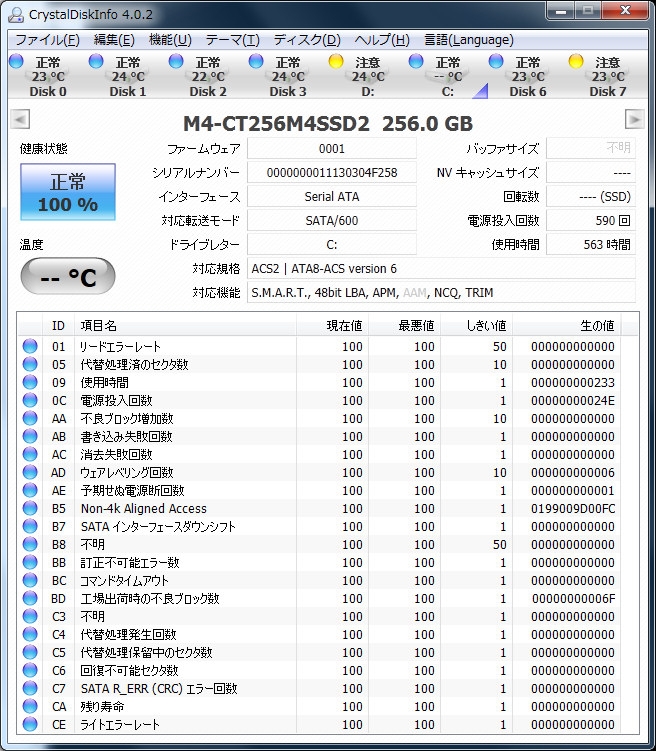Click the transfer mode field SATA/600
This screenshot has width=656, height=751.
coord(332,220)
